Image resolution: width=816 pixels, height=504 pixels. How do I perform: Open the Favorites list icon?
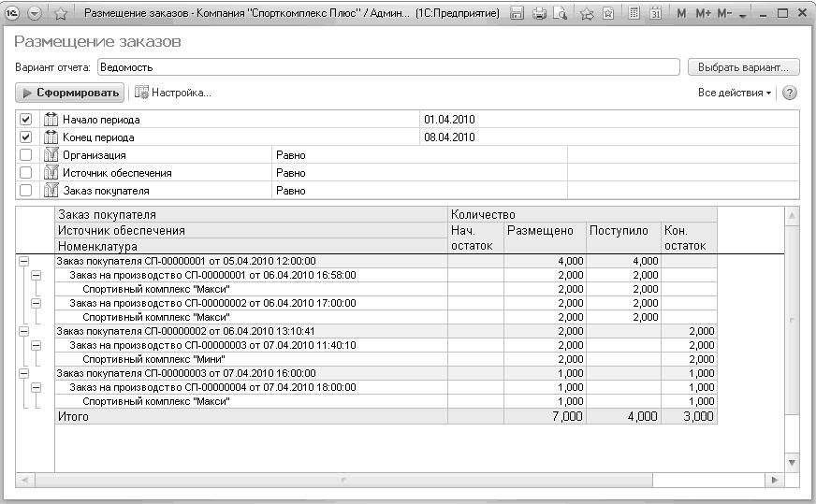pyautogui.click(x=608, y=13)
